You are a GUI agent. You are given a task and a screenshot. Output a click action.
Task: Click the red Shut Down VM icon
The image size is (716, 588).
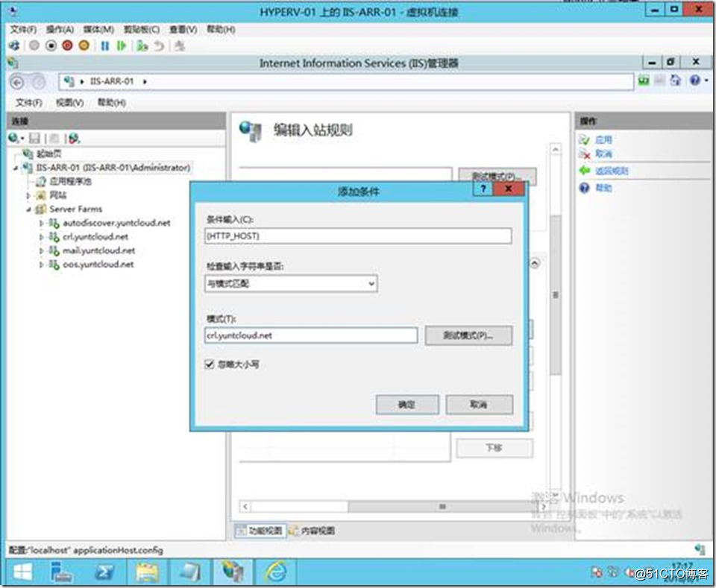point(67,45)
